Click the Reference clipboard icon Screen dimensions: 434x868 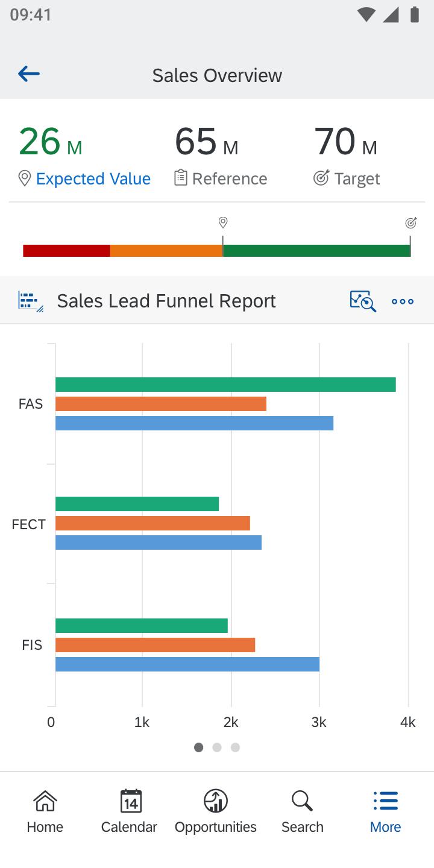[x=180, y=178]
